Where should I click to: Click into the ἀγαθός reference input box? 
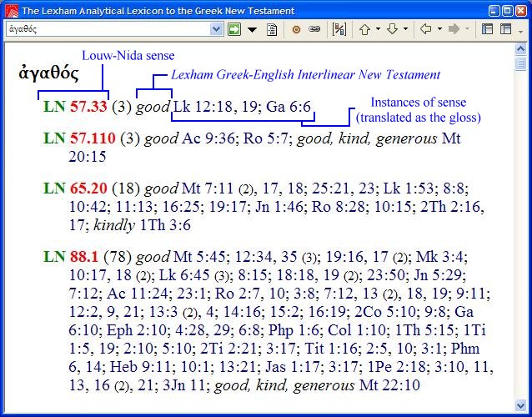(x=108, y=29)
